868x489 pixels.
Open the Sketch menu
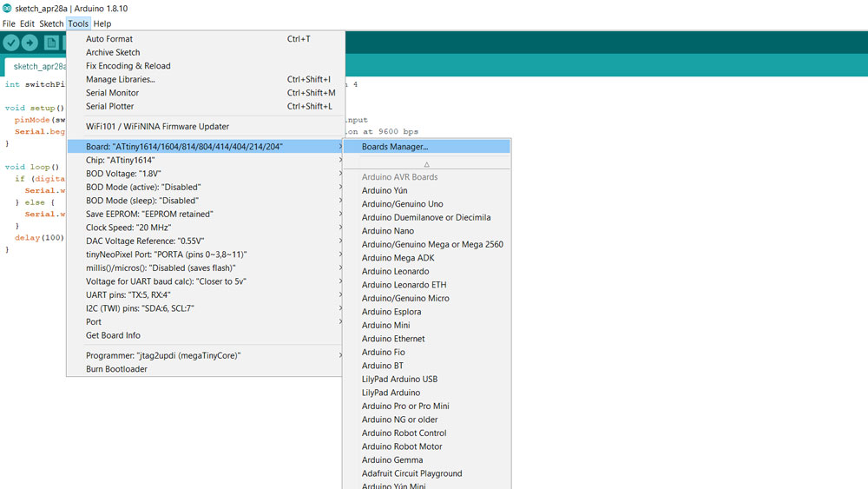click(x=51, y=23)
